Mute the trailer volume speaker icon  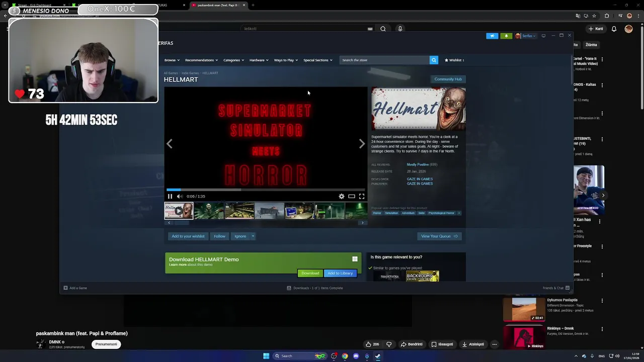point(180,196)
